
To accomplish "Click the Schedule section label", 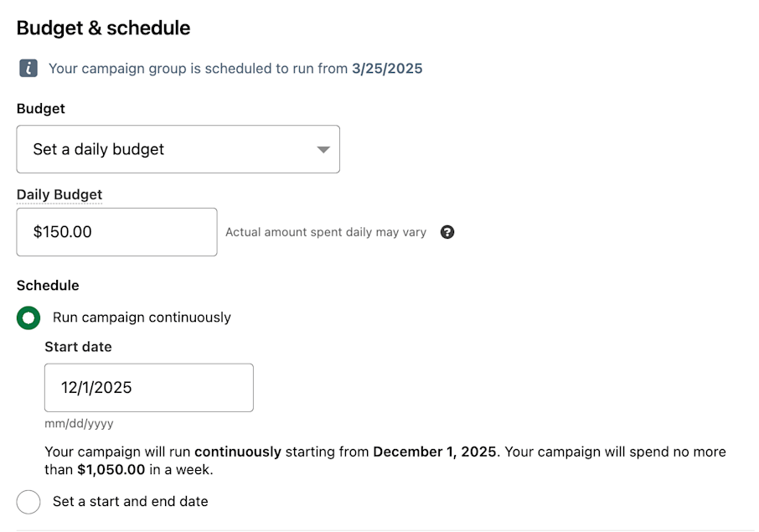I will 48,286.
